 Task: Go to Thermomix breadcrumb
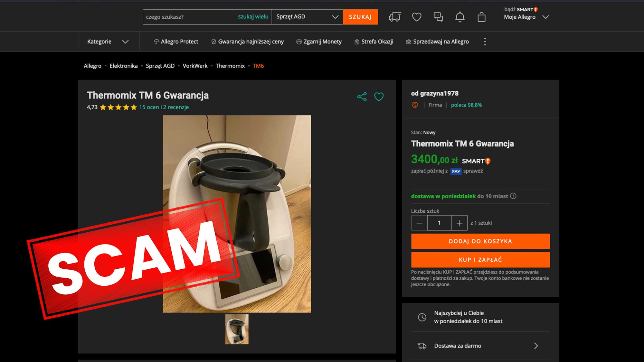point(230,66)
